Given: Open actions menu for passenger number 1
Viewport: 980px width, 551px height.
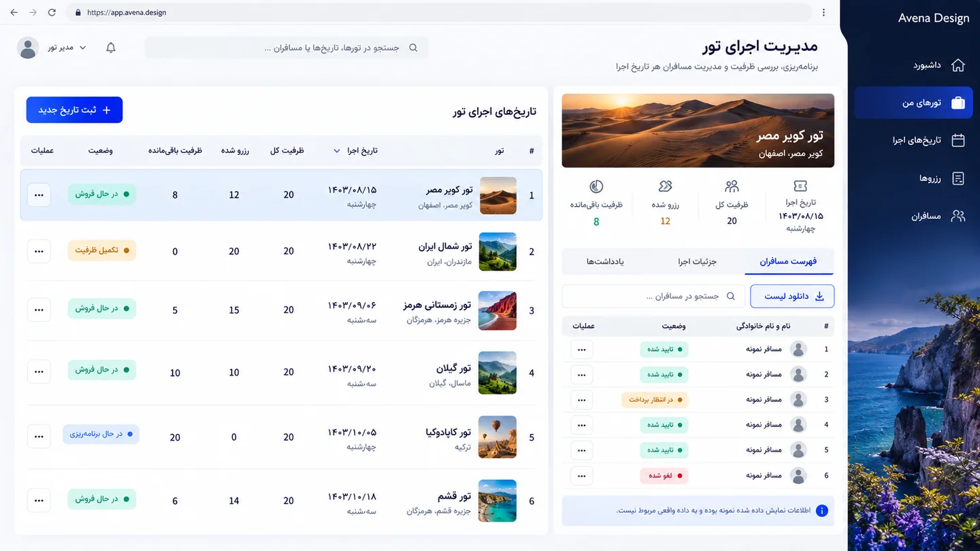Looking at the screenshot, I should pyautogui.click(x=581, y=350).
